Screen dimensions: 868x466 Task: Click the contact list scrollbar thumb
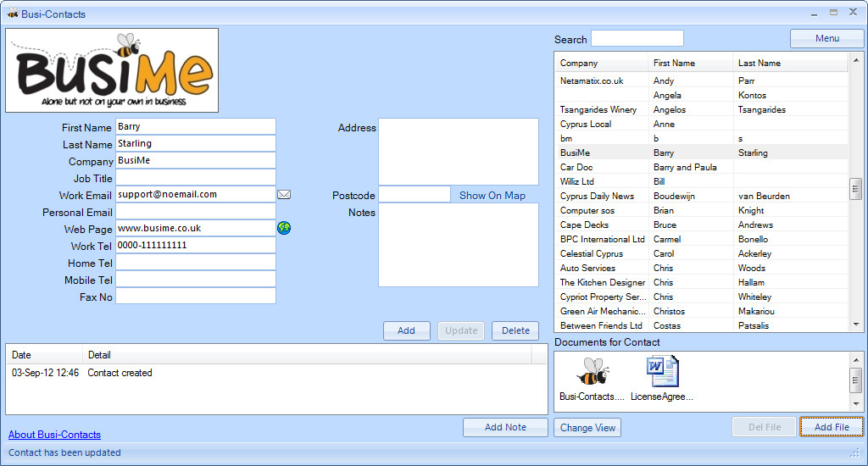point(856,189)
